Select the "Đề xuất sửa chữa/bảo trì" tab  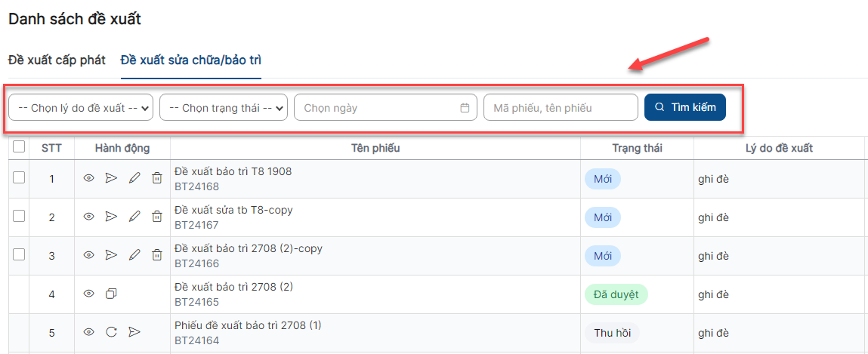point(191,60)
